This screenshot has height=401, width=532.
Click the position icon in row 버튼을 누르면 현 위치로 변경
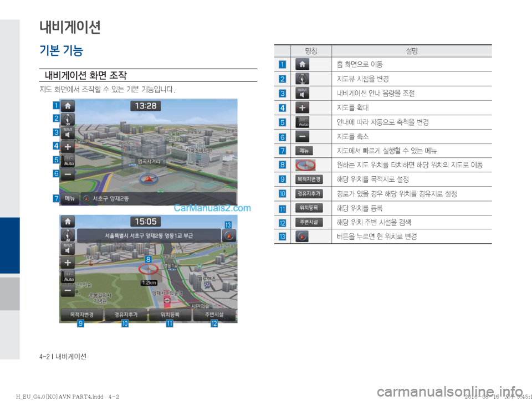302,237
